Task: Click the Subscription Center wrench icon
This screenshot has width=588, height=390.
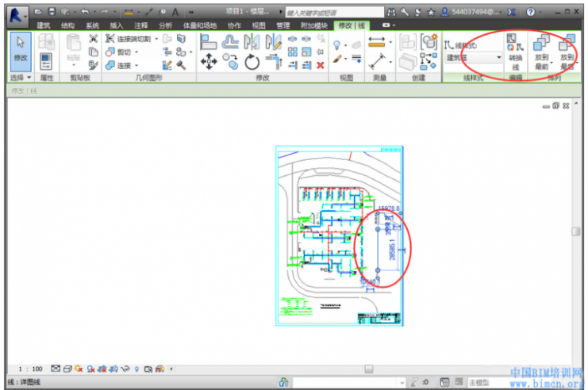Action: (x=404, y=13)
